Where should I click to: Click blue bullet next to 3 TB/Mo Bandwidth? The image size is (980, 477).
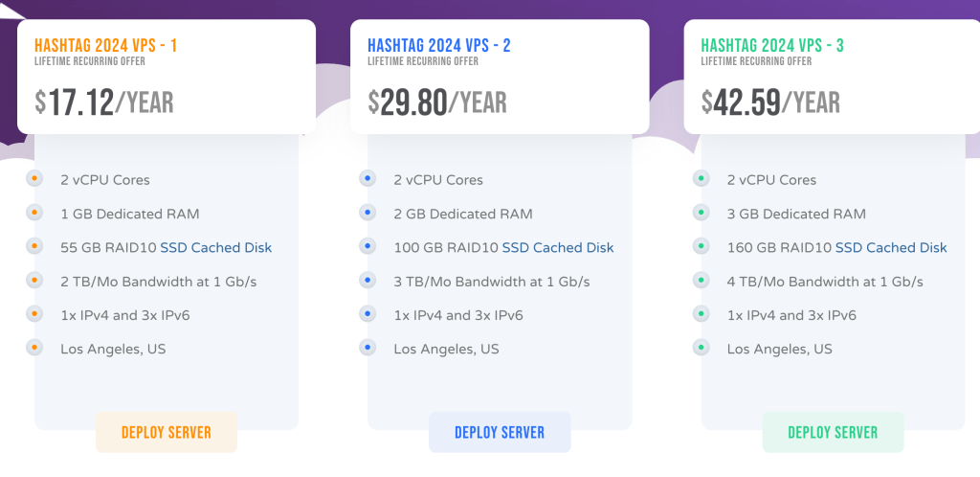(367, 280)
